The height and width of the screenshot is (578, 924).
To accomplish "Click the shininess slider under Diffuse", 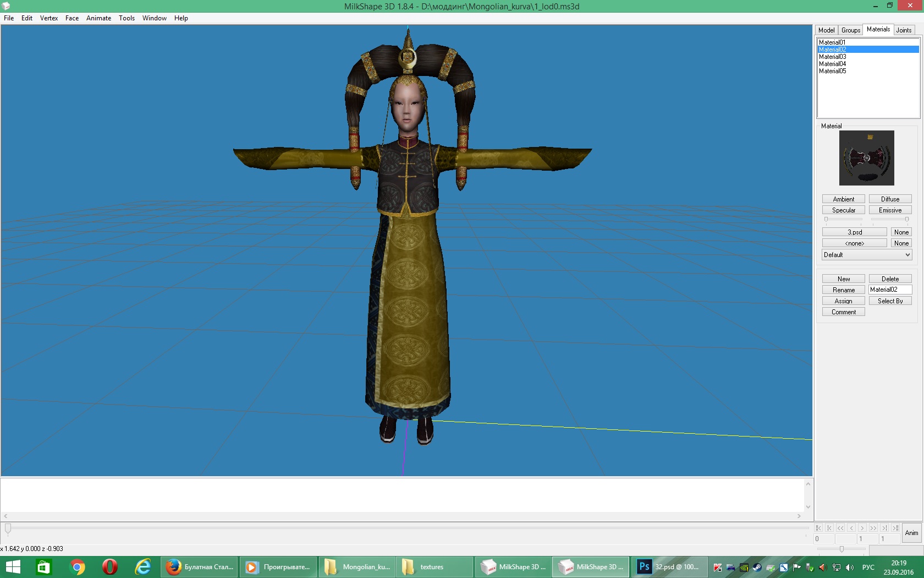I will point(890,219).
